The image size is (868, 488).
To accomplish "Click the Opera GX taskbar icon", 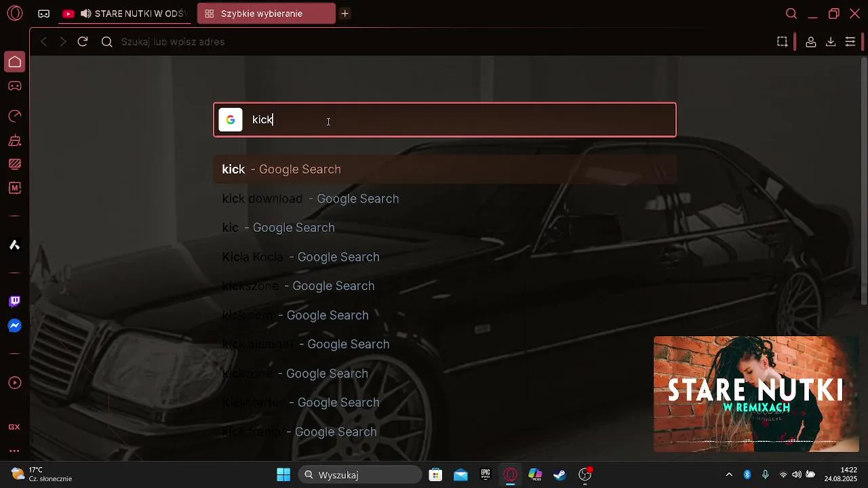I will [x=511, y=475].
